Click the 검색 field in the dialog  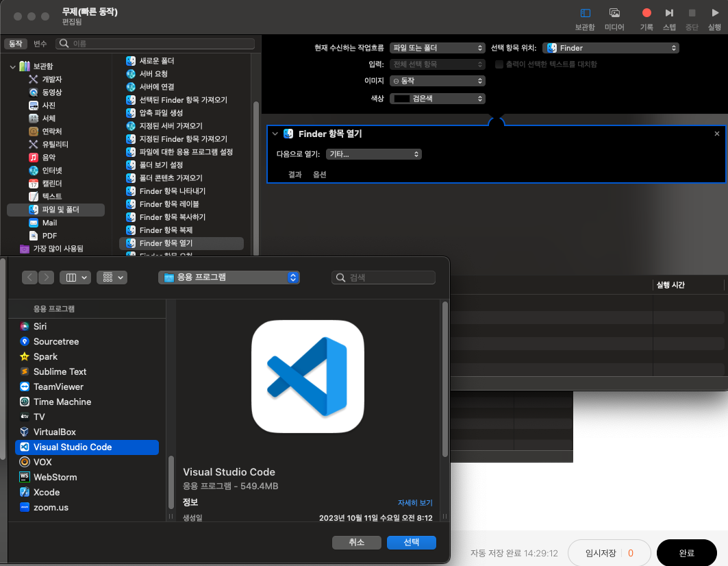[x=384, y=278]
